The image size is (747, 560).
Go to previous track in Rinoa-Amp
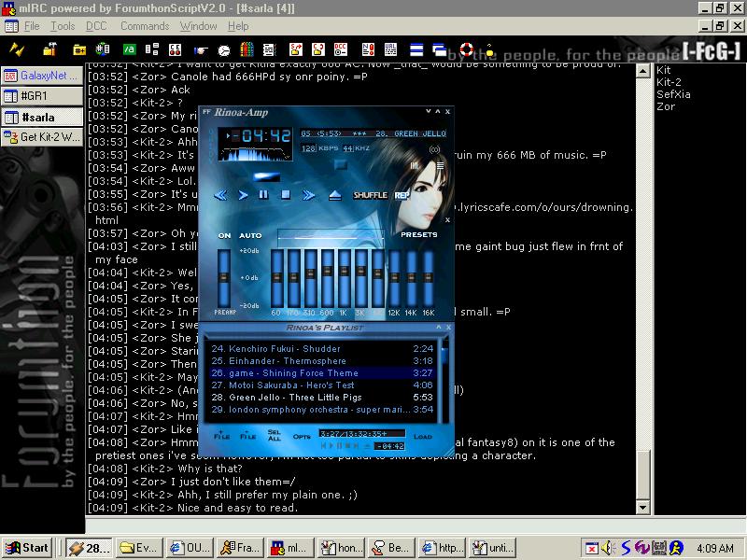pyautogui.click(x=220, y=195)
